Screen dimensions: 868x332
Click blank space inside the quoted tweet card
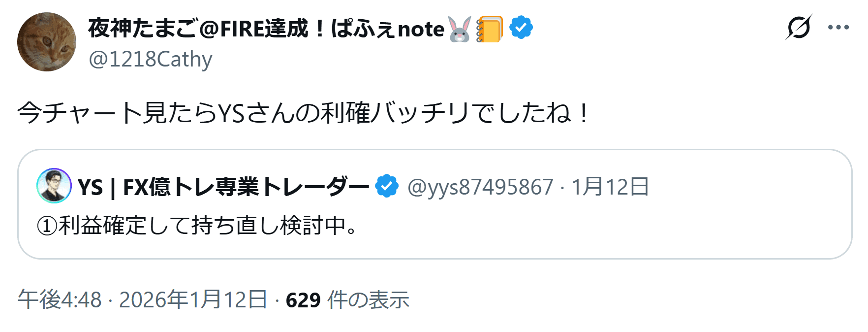point(590,232)
